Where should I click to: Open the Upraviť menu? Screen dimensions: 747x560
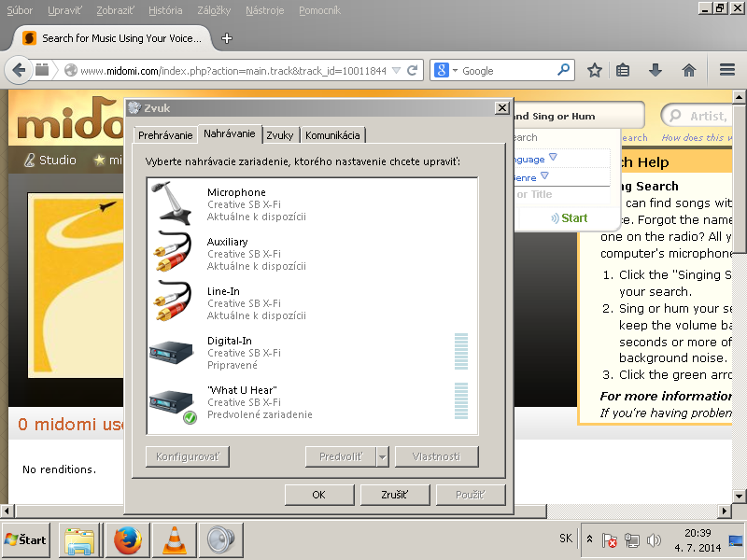coord(64,10)
